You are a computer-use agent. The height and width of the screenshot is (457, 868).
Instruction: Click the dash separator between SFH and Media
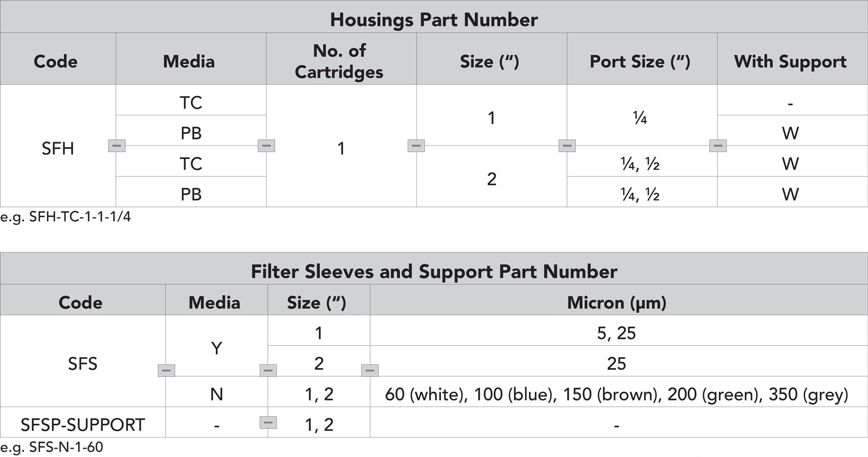tap(116, 146)
